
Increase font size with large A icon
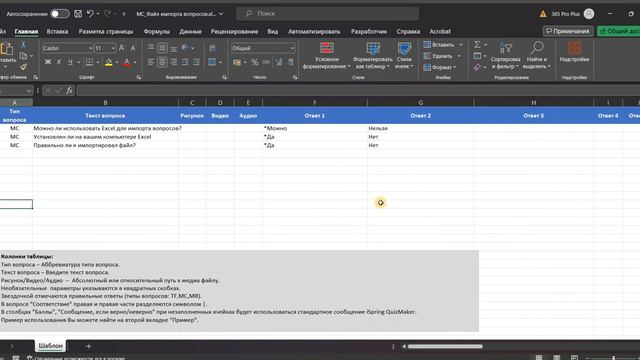pyautogui.click(x=122, y=48)
